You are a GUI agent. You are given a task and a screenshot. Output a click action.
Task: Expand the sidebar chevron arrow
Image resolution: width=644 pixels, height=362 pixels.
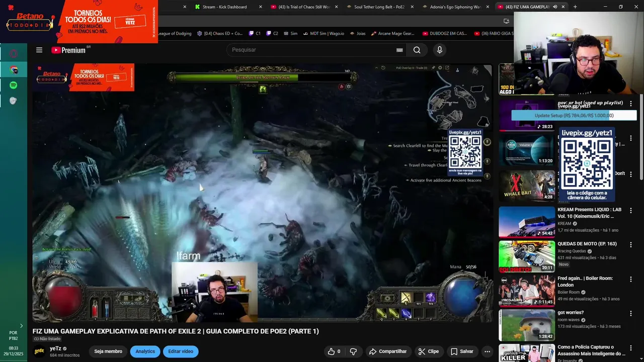[x=21, y=326]
